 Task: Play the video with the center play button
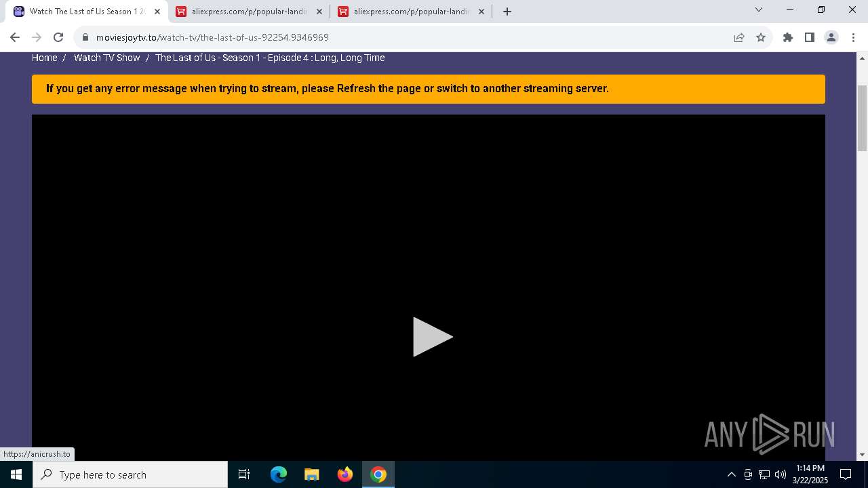point(433,337)
